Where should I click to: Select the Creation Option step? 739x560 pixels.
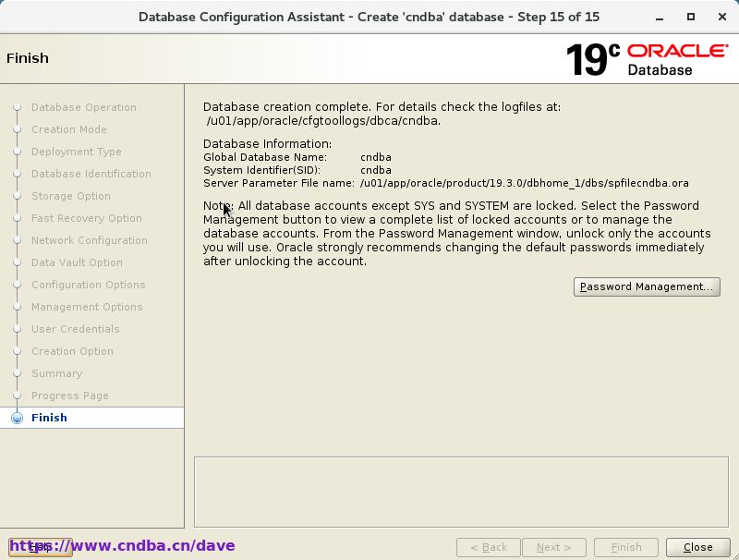click(72, 351)
